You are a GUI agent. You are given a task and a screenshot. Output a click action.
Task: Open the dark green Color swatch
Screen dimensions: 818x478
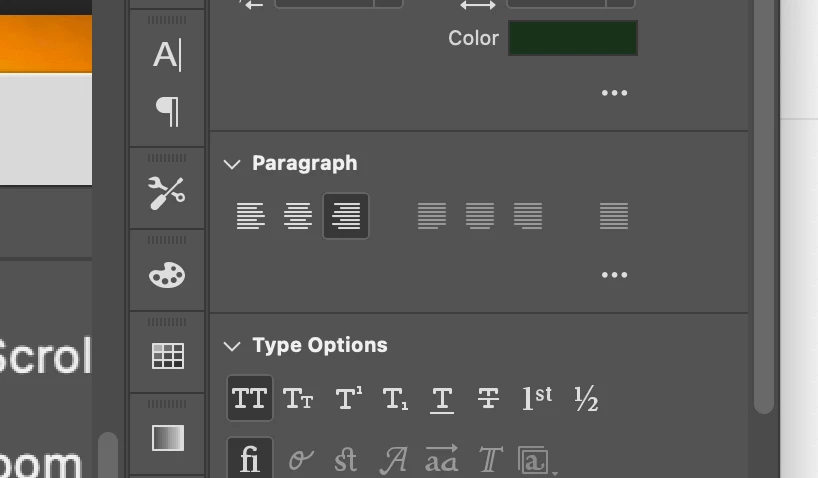(572, 38)
